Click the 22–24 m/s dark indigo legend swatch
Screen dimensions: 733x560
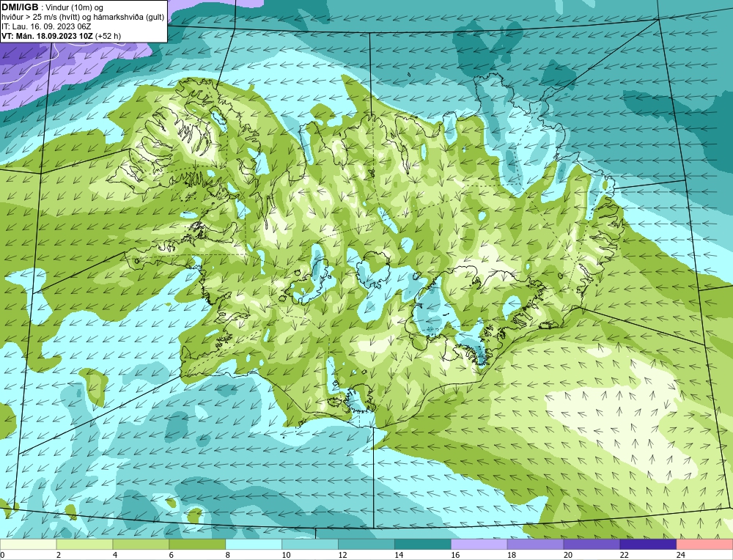[648, 545]
